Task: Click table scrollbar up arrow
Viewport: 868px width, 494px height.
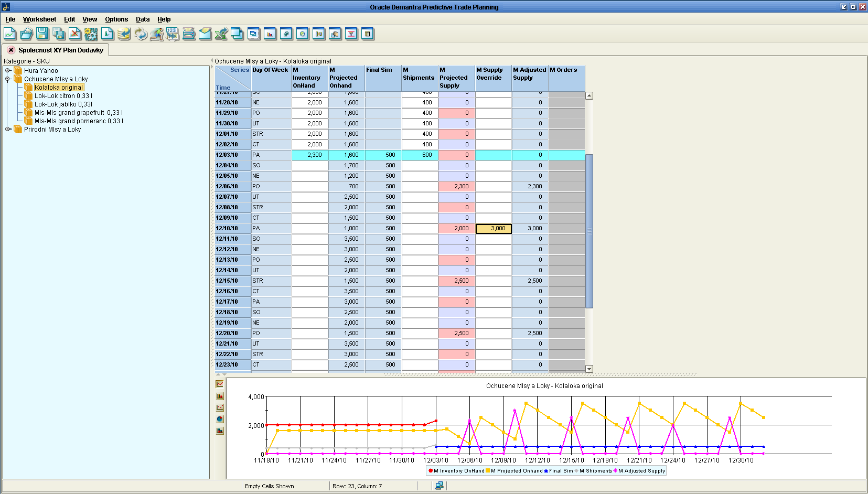Action: click(x=589, y=96)
